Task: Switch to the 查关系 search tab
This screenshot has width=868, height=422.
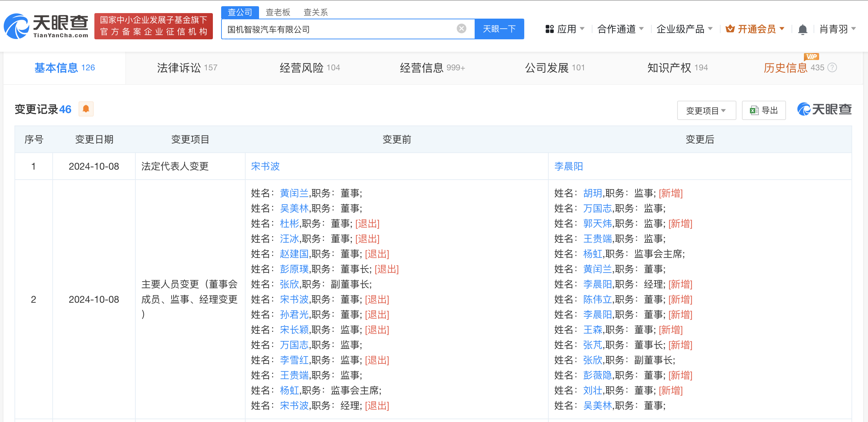Action: coord(316,12)
